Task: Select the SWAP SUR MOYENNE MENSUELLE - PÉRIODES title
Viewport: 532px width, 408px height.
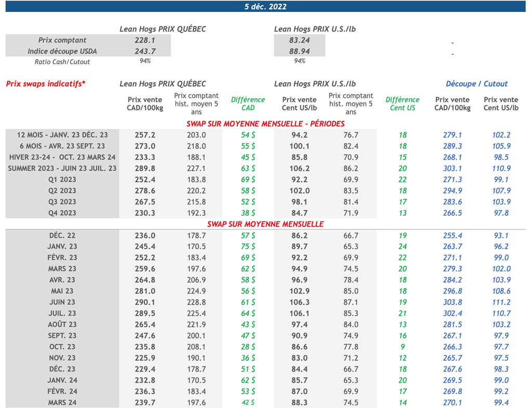Action: (265, 124)
